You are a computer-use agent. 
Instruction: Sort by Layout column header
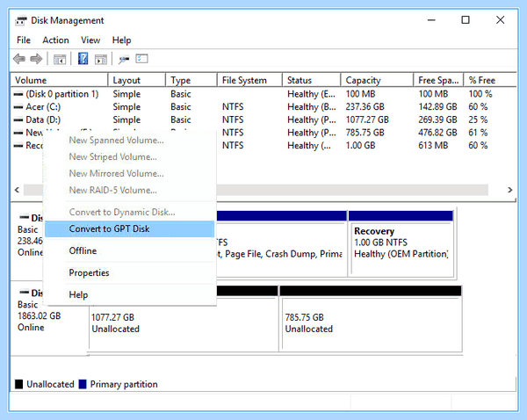tap(137, 80)
